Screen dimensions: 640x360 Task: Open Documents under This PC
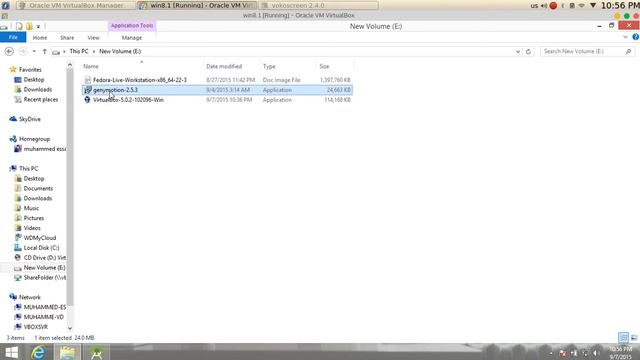click(x=38, y=189)
